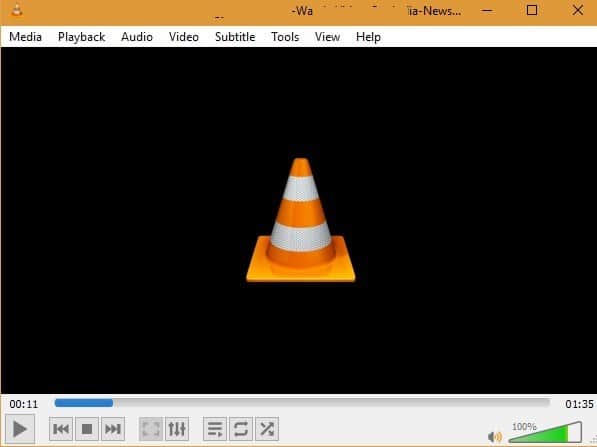The width and height of the screenshot is (597, 447).
Task: Toggle the playlist view
Action: click(215, 429)
